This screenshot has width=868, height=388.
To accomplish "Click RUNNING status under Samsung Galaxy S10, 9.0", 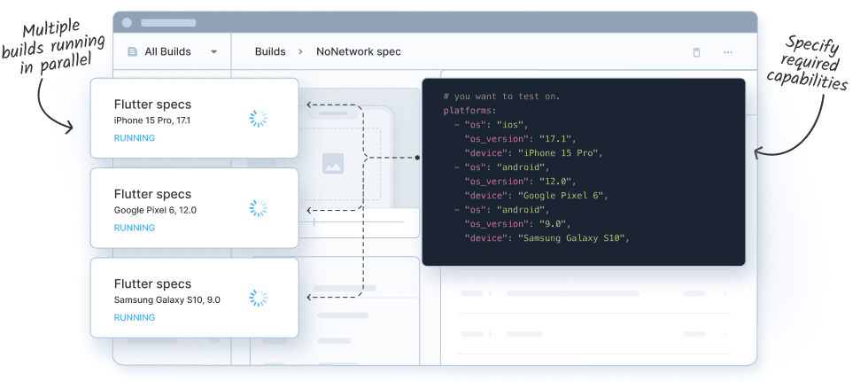I will [135, 317].
